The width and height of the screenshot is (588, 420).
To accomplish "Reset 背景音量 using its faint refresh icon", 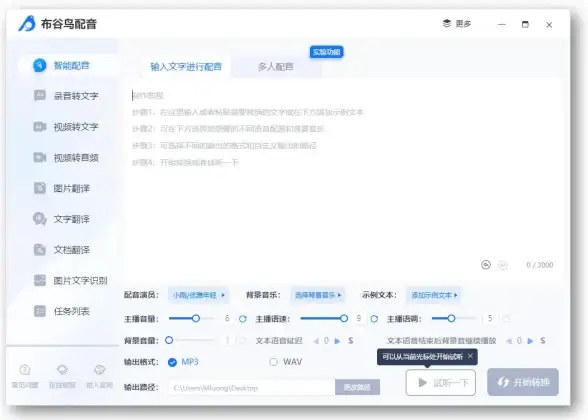I will click(x=242, y=340).
